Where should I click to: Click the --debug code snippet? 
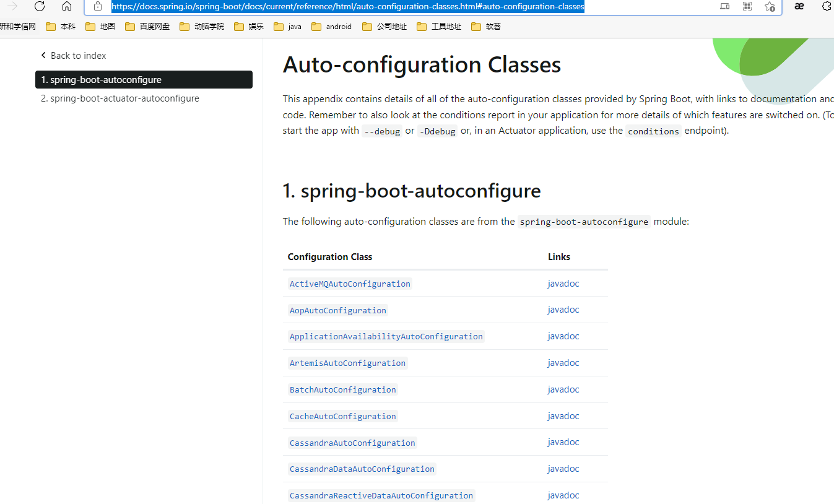382,131
